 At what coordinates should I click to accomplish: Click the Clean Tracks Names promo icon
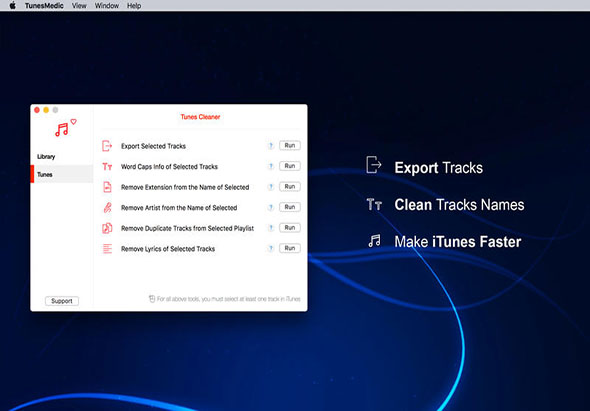pos(374,204)
